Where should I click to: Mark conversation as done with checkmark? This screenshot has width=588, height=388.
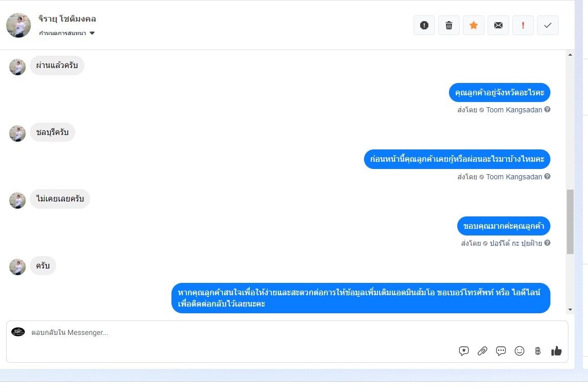tap(548, 25)
